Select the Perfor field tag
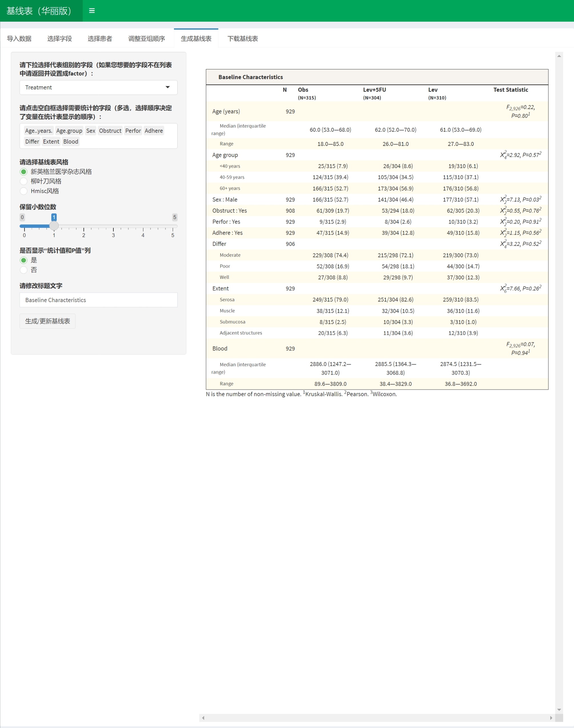 click(133, 131)
